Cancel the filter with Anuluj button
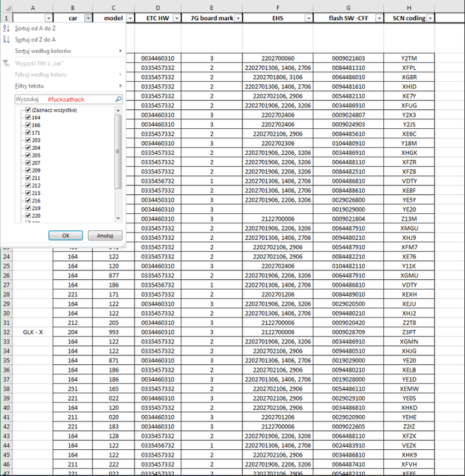 point(105,235)
